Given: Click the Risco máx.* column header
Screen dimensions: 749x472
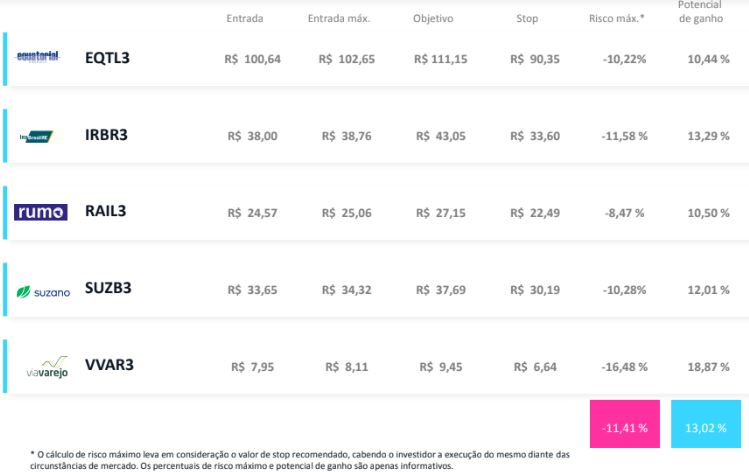Looking at the screenshot, I should click(x=617, y=19).
